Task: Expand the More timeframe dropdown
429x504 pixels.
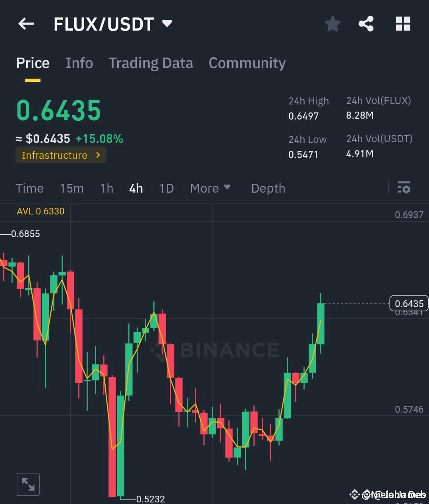Action: point(211,188)
